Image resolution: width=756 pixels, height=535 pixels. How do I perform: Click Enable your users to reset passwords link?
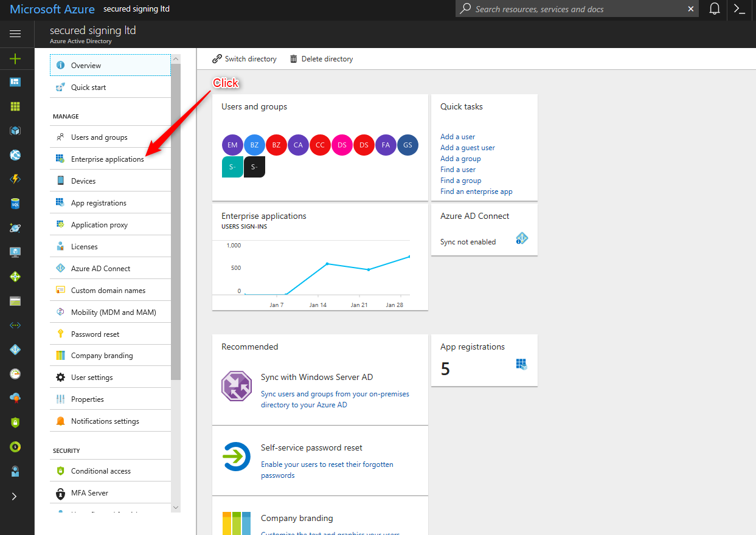pos(327,470)
